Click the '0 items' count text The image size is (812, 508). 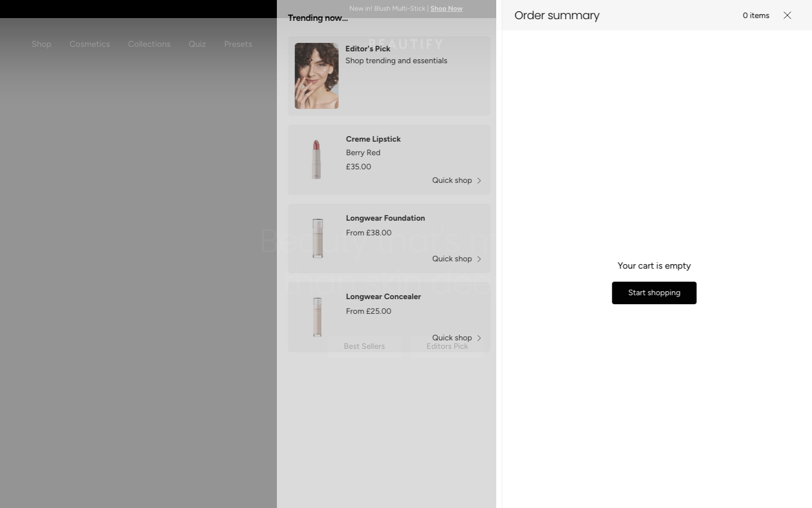(756, 16)
